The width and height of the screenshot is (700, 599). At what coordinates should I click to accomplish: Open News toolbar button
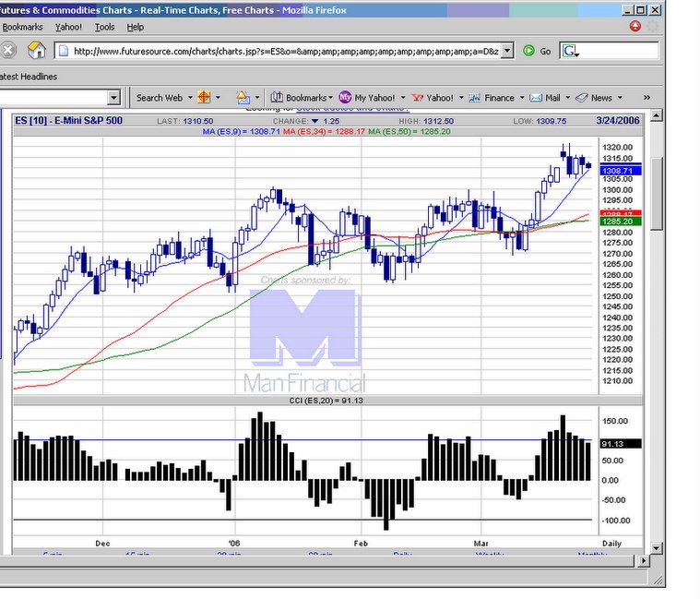coord(594,98)
